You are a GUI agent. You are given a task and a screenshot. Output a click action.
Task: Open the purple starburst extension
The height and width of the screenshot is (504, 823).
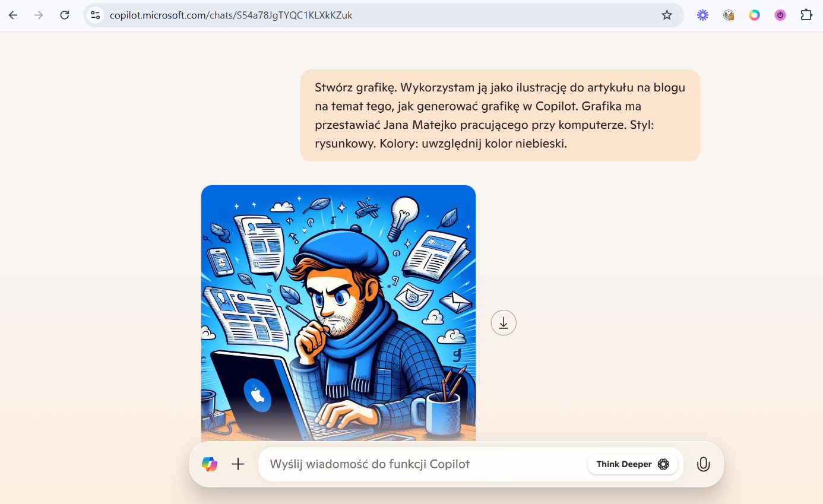tap(702, 15)
